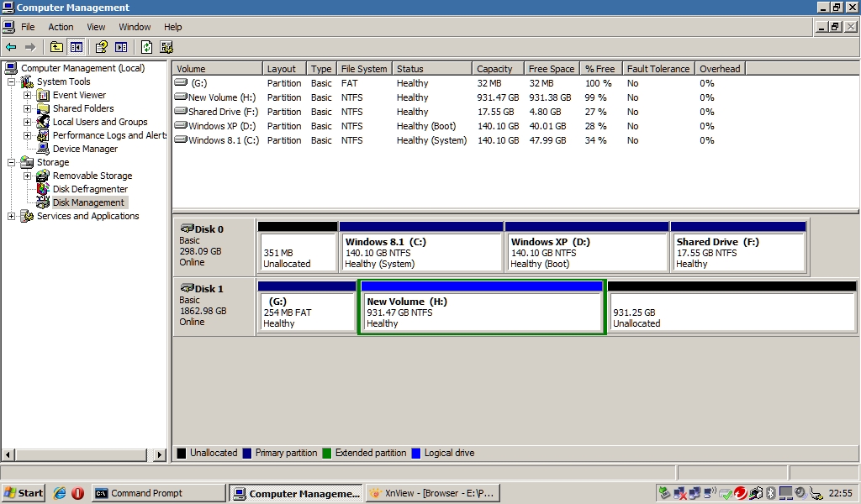Select the Event Viewer icon in the tree

[x=43, y=96]
